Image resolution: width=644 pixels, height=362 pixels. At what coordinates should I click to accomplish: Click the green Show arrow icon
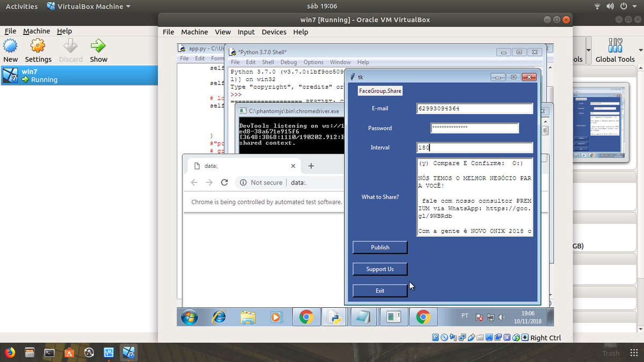[98, 46]
